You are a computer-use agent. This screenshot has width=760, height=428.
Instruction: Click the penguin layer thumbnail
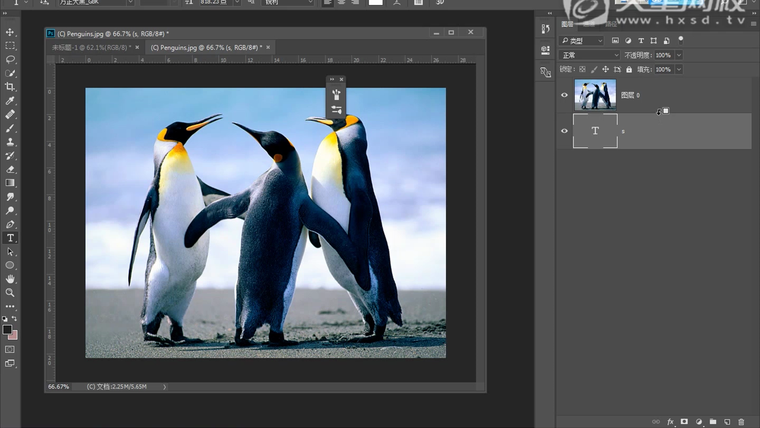595,95
